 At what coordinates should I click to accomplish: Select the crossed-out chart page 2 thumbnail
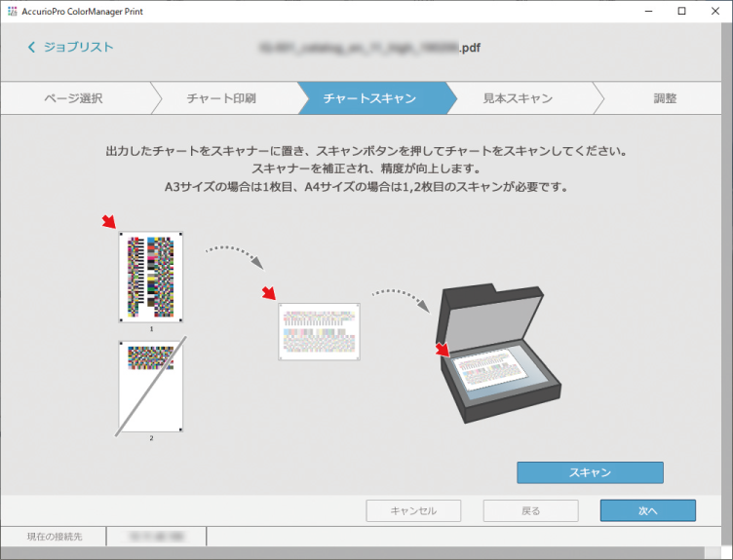(151, 386)
